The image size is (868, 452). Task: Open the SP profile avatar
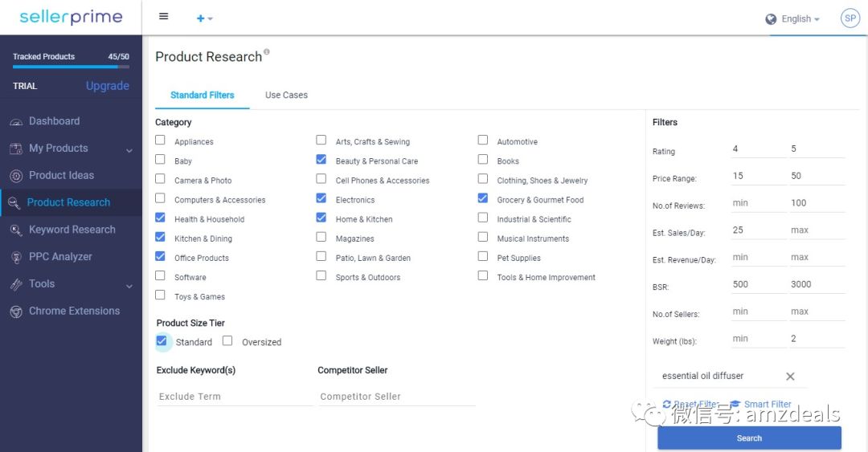pos(850,18)
